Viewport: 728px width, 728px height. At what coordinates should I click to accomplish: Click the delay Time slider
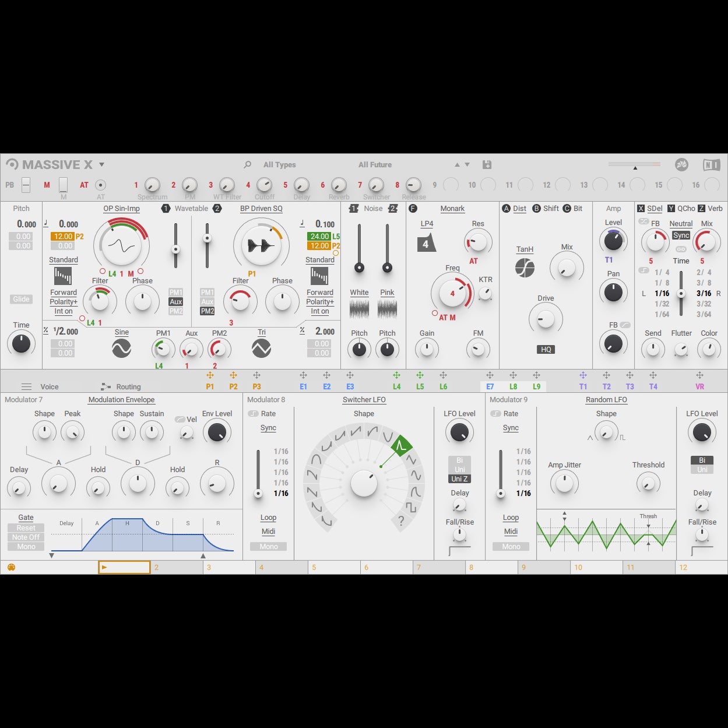pos(681,293)
